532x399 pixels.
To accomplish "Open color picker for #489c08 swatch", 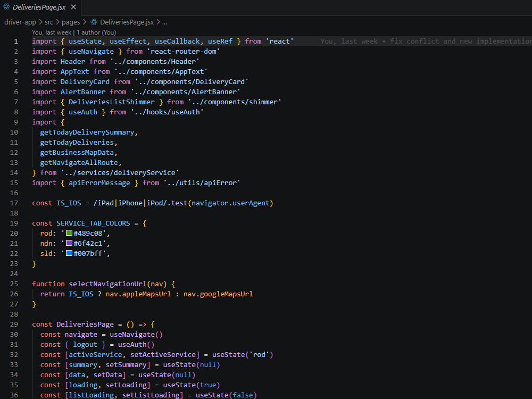I will (x=69, y=233).
